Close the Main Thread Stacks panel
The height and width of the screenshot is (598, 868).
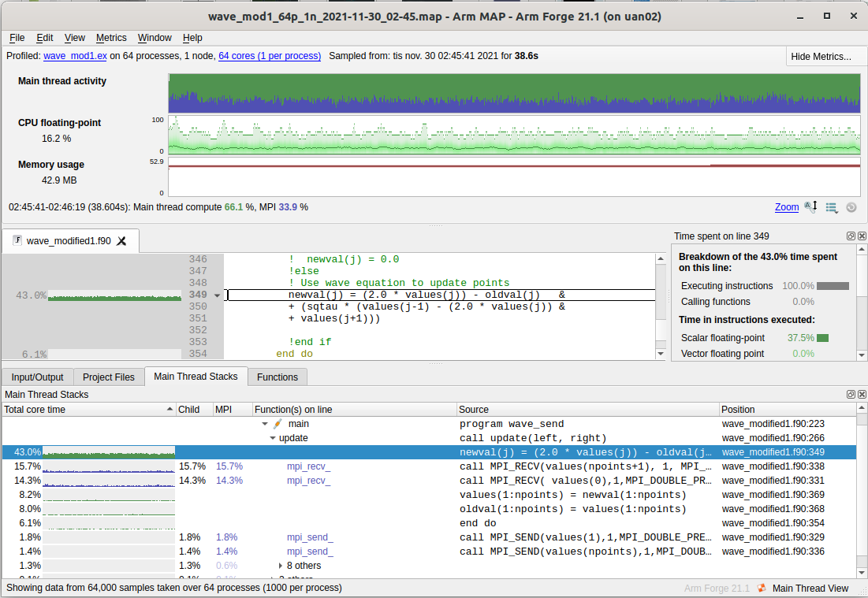(861, 394)
